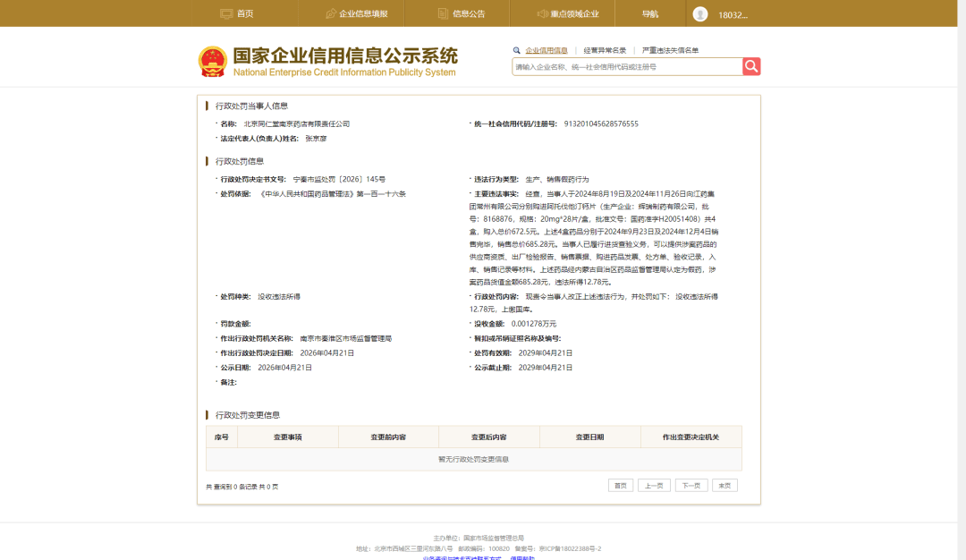Click the 上一页 pagination button

pos(654,486)
